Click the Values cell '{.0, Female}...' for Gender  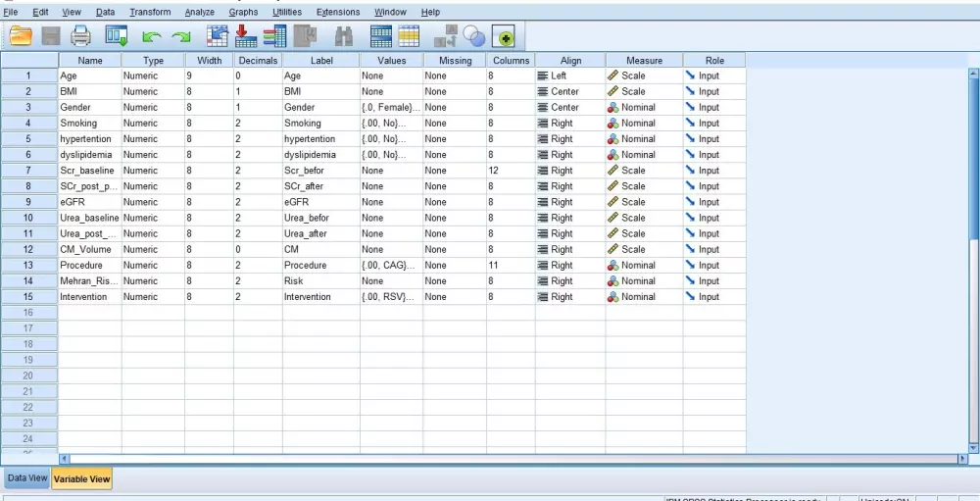click(391, 107)
